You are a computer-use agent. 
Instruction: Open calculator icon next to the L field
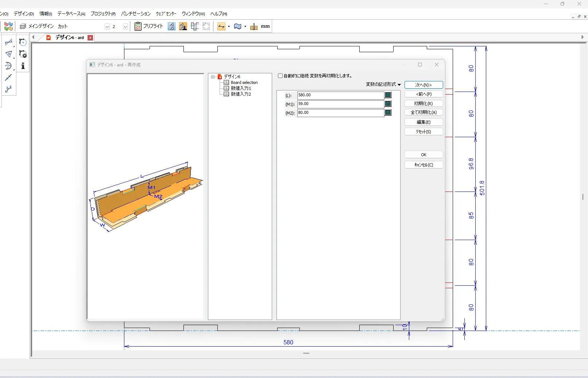click(x=388, y=95)
